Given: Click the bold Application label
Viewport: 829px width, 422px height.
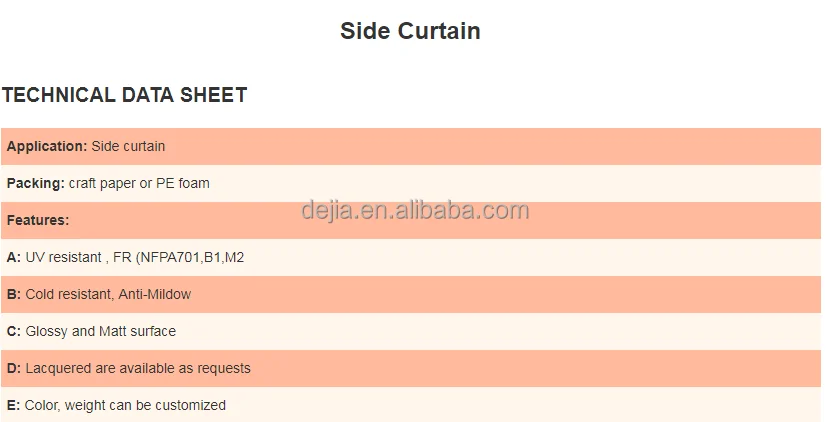Looking at the screenshot, I should click(47, 146).
